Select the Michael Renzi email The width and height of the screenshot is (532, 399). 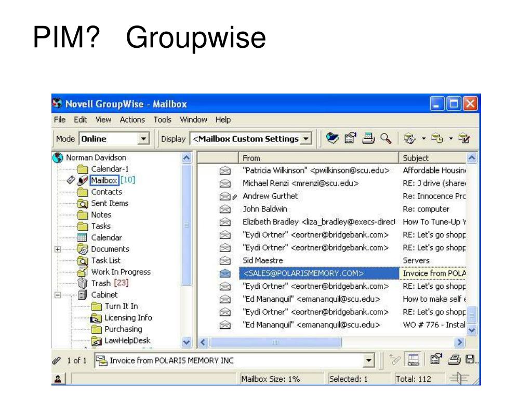300,183
